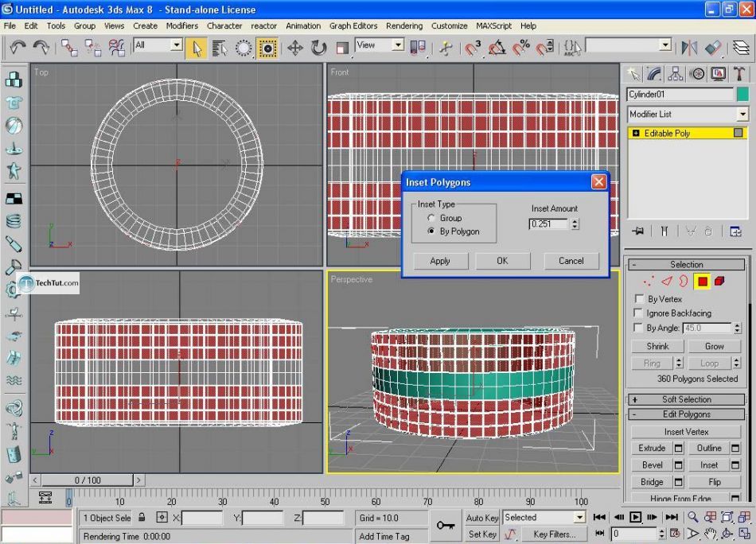Select the Group inset type radio
The width and height of the screenshot is (756, 544).
pos(431,218)
